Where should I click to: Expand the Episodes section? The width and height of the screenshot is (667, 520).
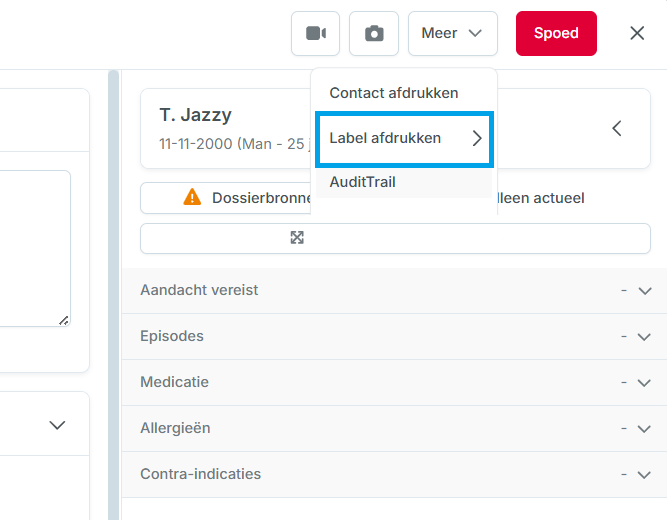[394, 337]
